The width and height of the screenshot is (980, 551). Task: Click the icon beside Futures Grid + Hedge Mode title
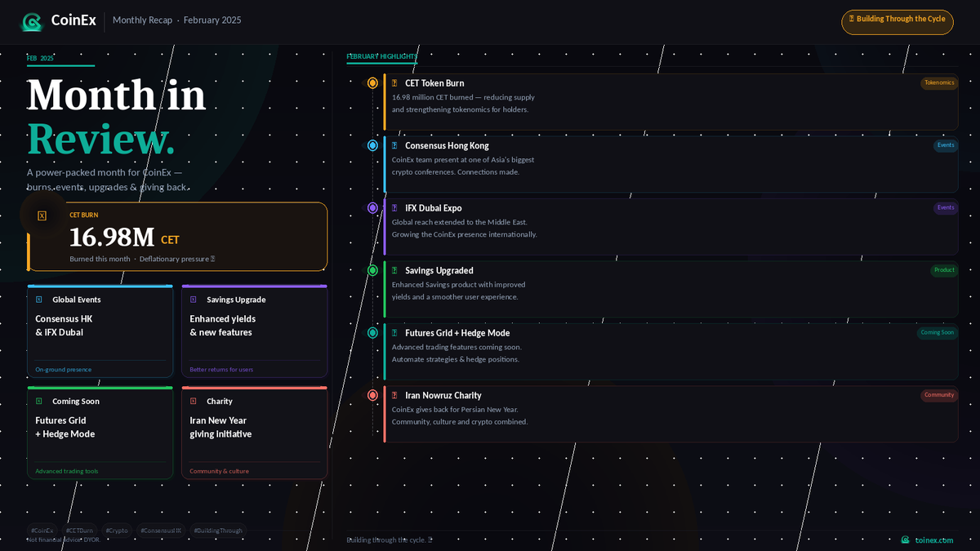[394, 333]
